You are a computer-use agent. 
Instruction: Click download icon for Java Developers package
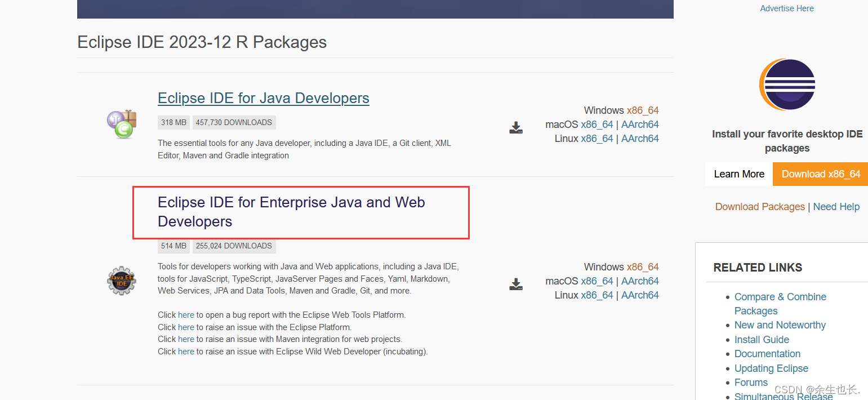(516, 127)
